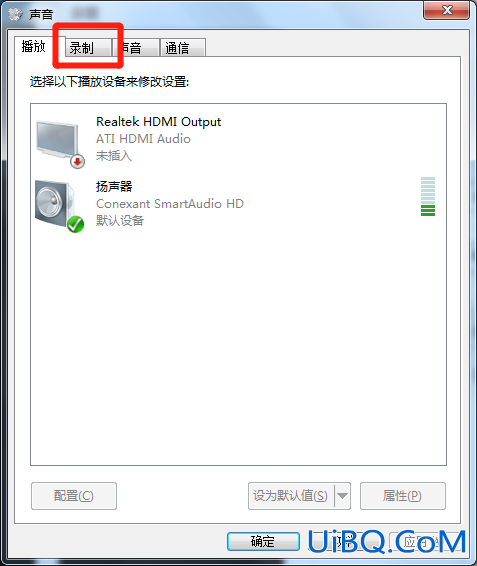
Task: Click the red unplugged arrow badge
Action: (78, 161)
